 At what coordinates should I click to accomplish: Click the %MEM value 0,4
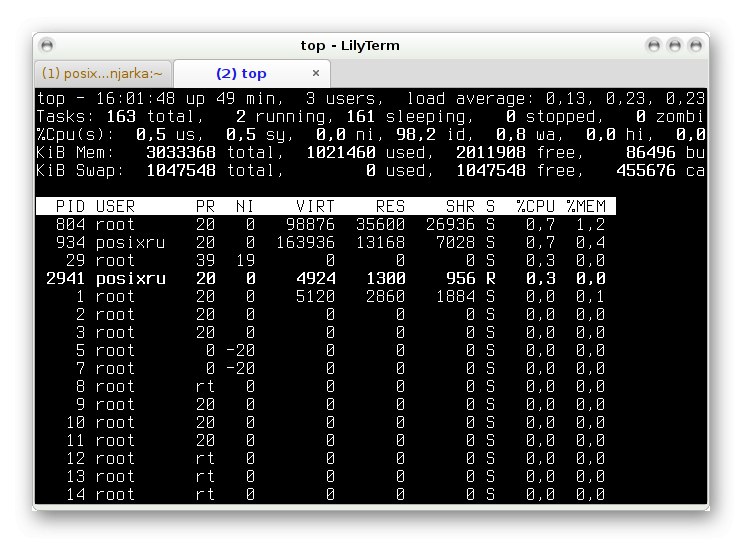tap(591, 242)
